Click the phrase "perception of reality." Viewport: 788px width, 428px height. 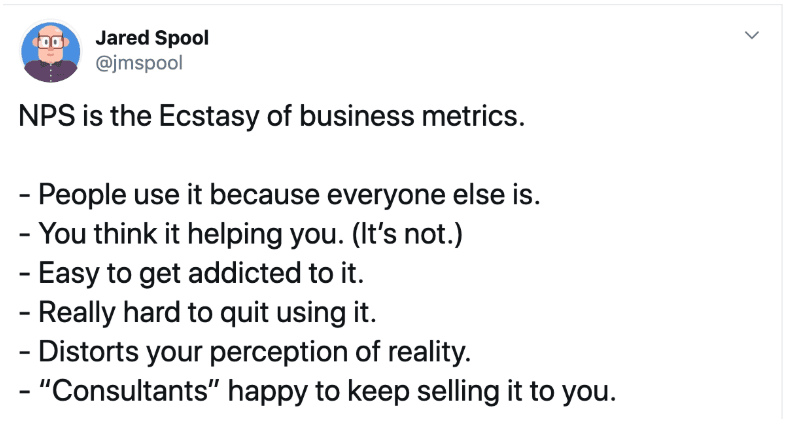click(340, 352)
